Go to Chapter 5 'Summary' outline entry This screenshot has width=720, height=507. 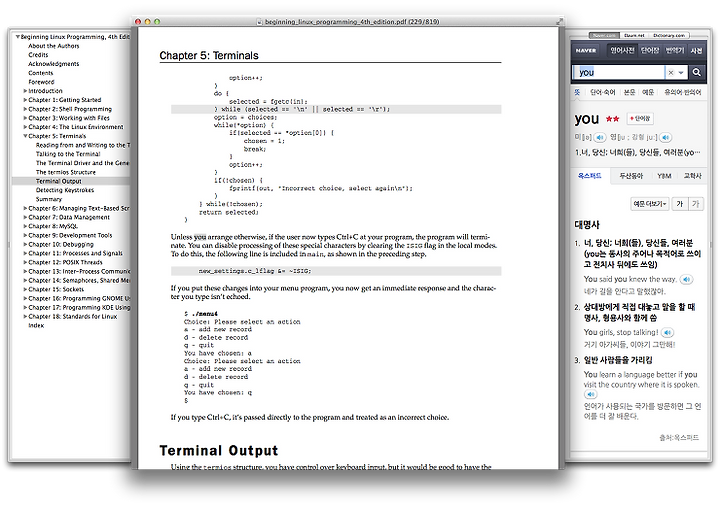pyautogui.click(x=49, y=199)
